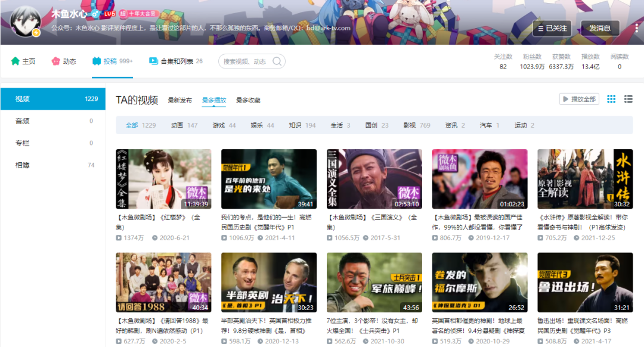
Task: Filter by 资讯 2 category
Action: pyautogui.click(x=454, y=125)
